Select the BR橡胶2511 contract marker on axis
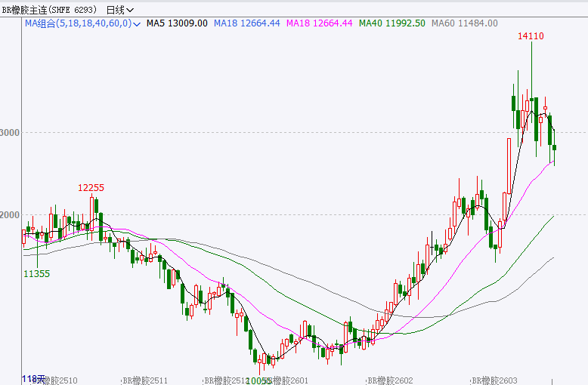588x385 pixels. click(146, 380)
